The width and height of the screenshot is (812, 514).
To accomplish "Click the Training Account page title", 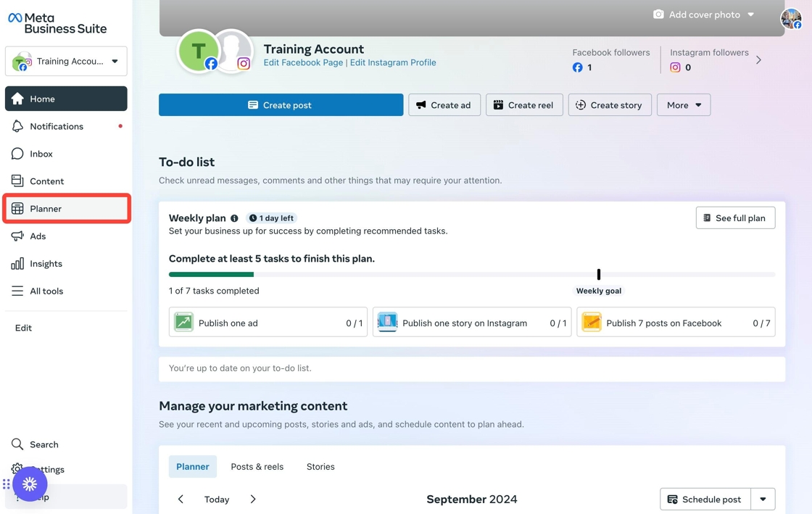I will click(314, 49).
